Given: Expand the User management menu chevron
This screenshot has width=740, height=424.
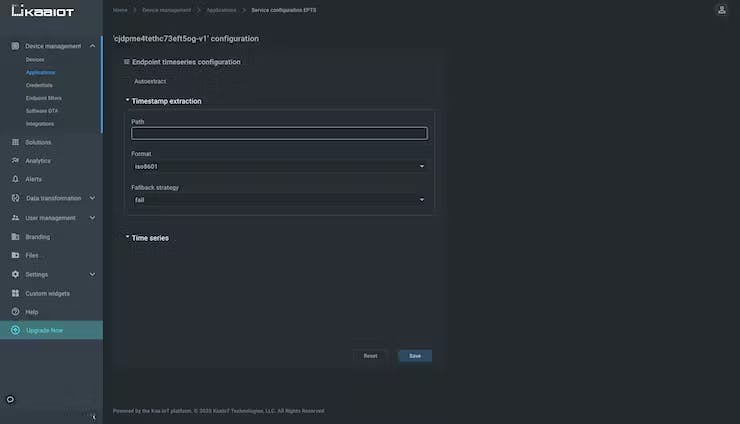Looking at the screenshot, I should point(92,218).
